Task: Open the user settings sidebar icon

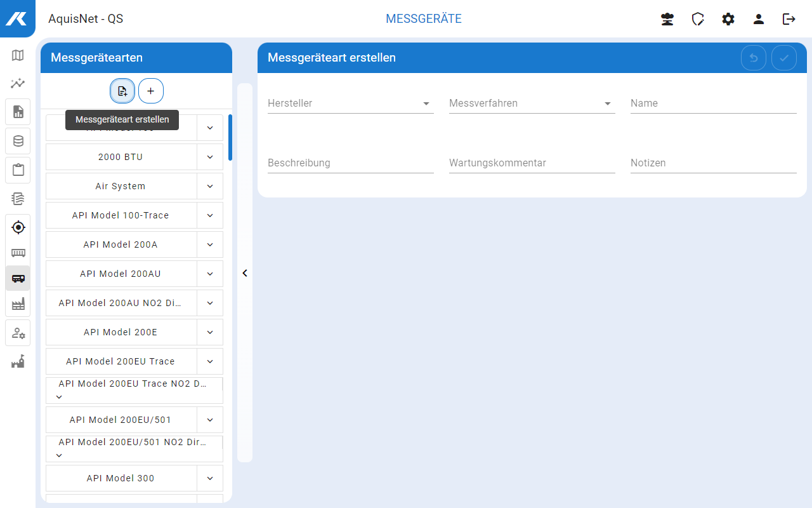Action: pyautogui.click(x=18, y=333)
